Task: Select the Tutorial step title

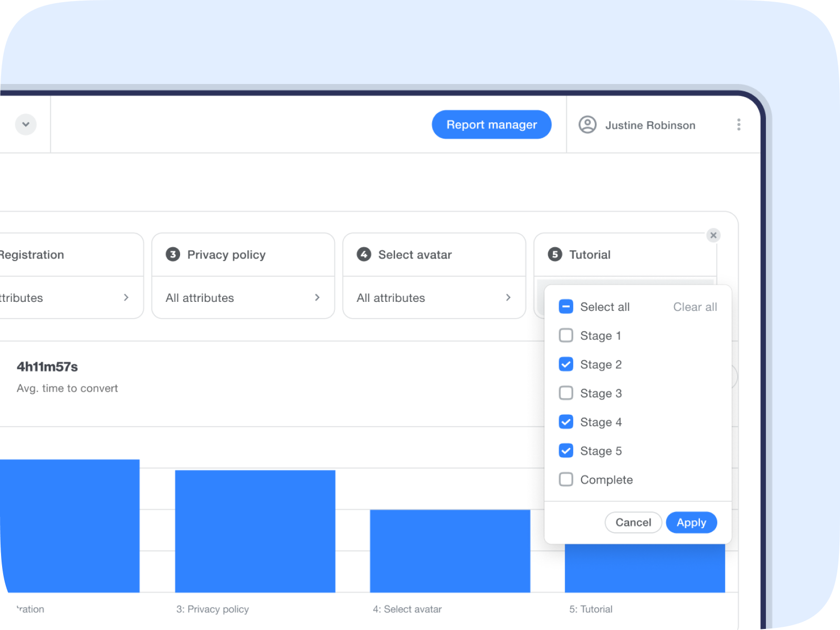Action: point(590,255)
